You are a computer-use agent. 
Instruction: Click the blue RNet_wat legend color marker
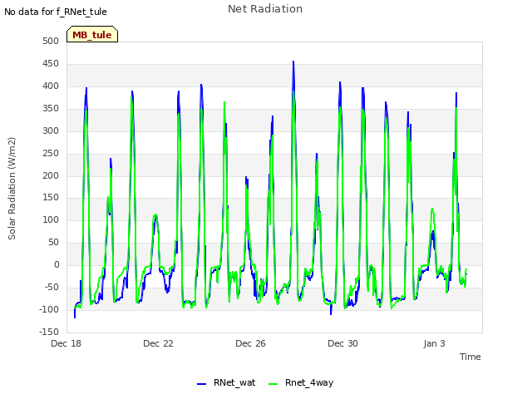[201, 384]
